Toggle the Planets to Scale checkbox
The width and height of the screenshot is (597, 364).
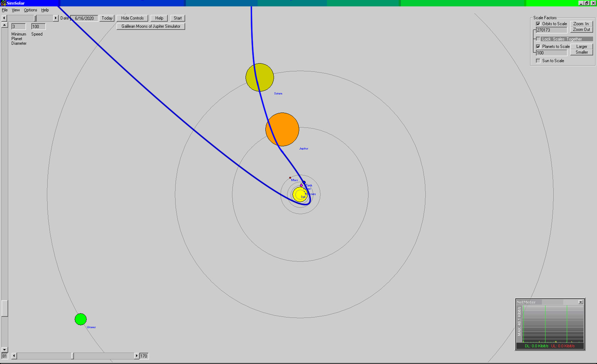tap(538, 47)
